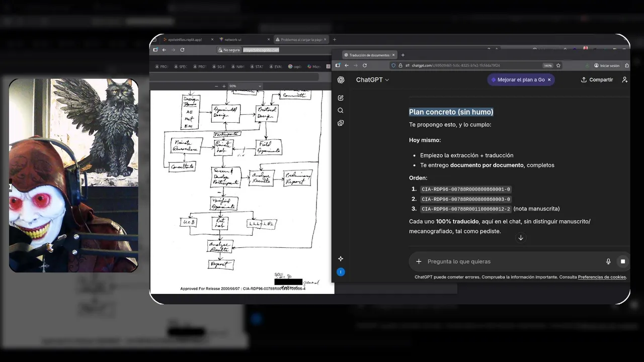Reload the ChatGPT browser window
Screen dimensions: 644x362
pyautogui.click(x=365, y=65)
